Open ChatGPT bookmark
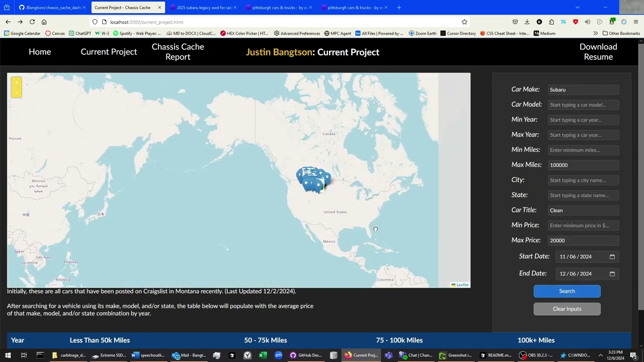The width and height of the screenshot is (644, 362). pyautogui.click(x=79, y=33)
